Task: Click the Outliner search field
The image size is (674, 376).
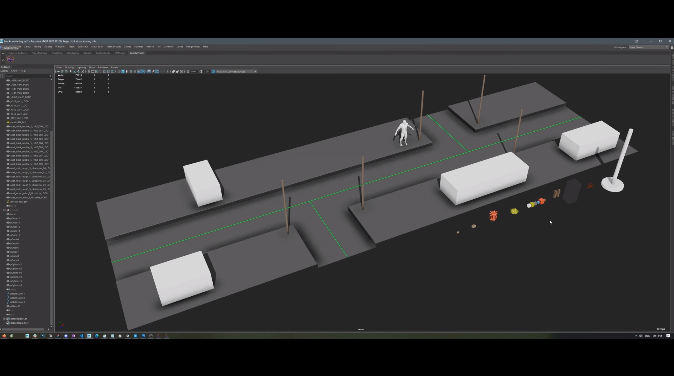Action: (x=28, y=76)
